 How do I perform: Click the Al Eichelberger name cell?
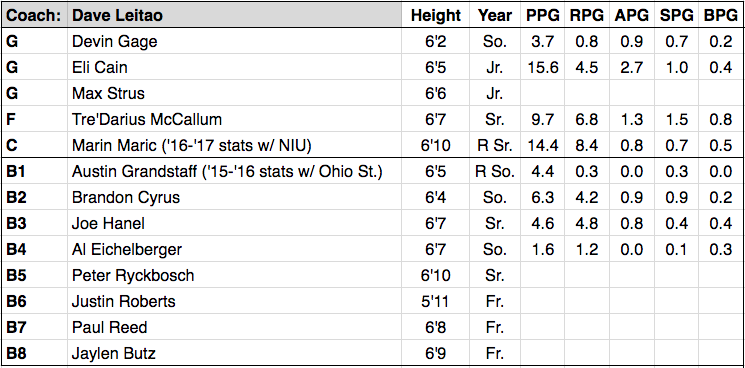point(235,249)
